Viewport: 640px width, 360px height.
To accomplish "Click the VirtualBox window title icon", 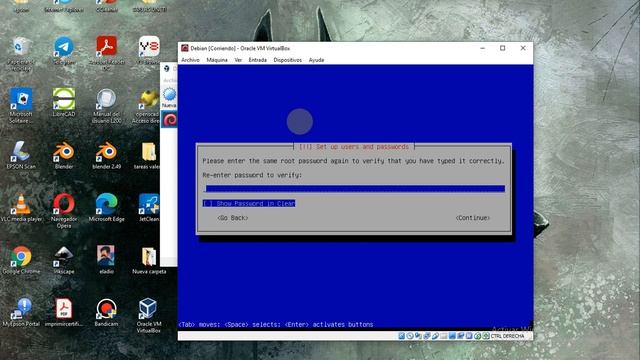I will [184, 48].
